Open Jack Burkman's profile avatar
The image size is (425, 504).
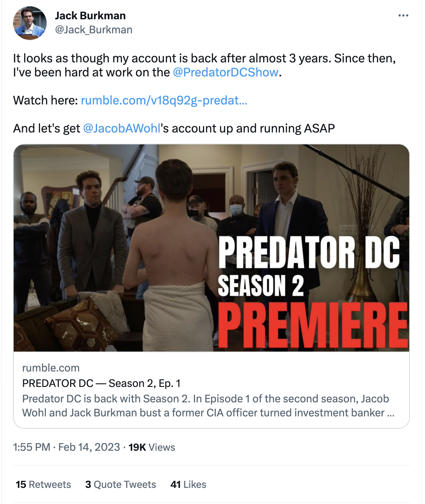pyautogui.click(x=29, y=22)
